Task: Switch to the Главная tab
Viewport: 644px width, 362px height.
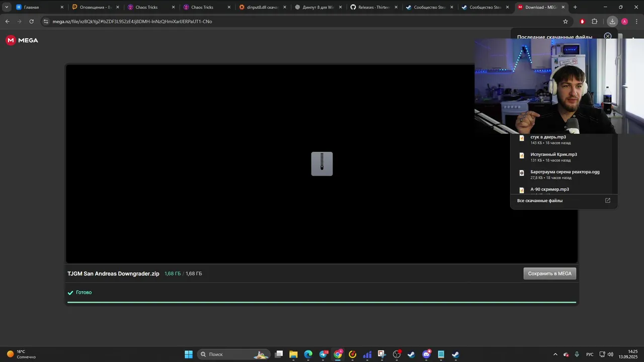Action: point(40,7)
